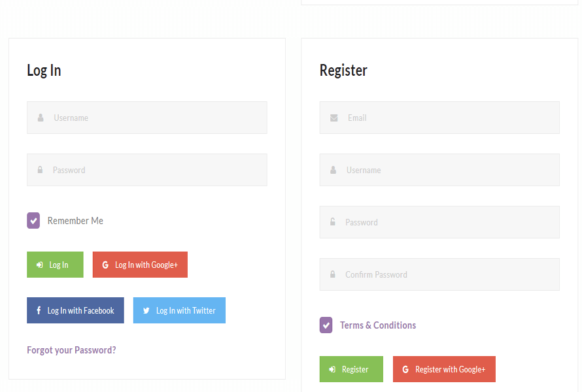
Task: Toggle the Terms & Conditions checkbox
Action: [326, 325]
